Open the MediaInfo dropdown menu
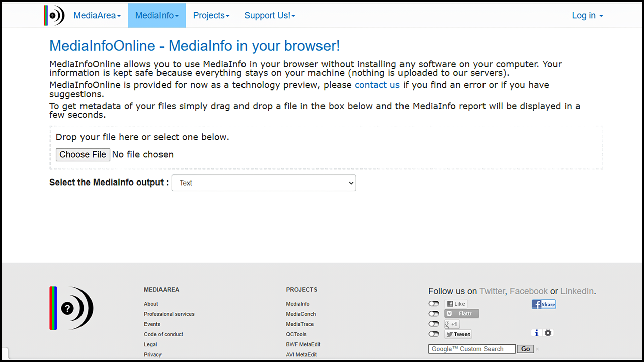644x362 pixels. 157,15
